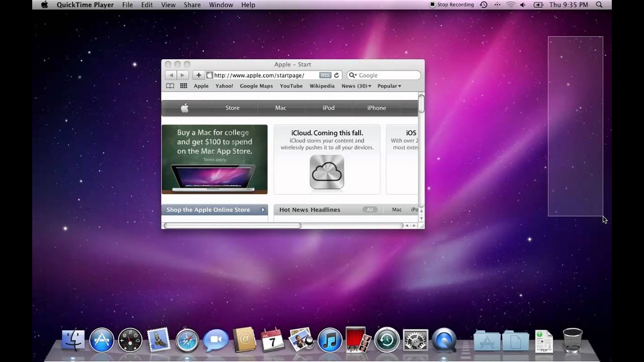Open the Edit menu
644x362 pixels.
click(147, 5)
